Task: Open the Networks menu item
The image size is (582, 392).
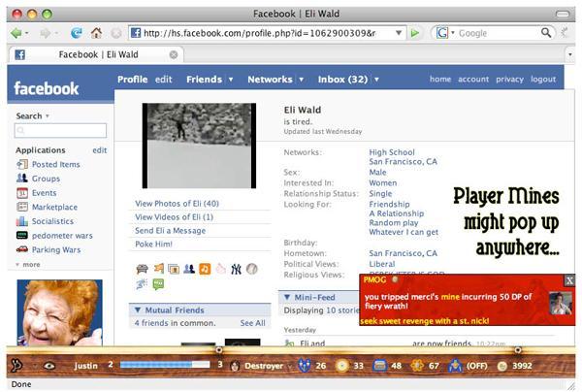Action: pos(270,80)
